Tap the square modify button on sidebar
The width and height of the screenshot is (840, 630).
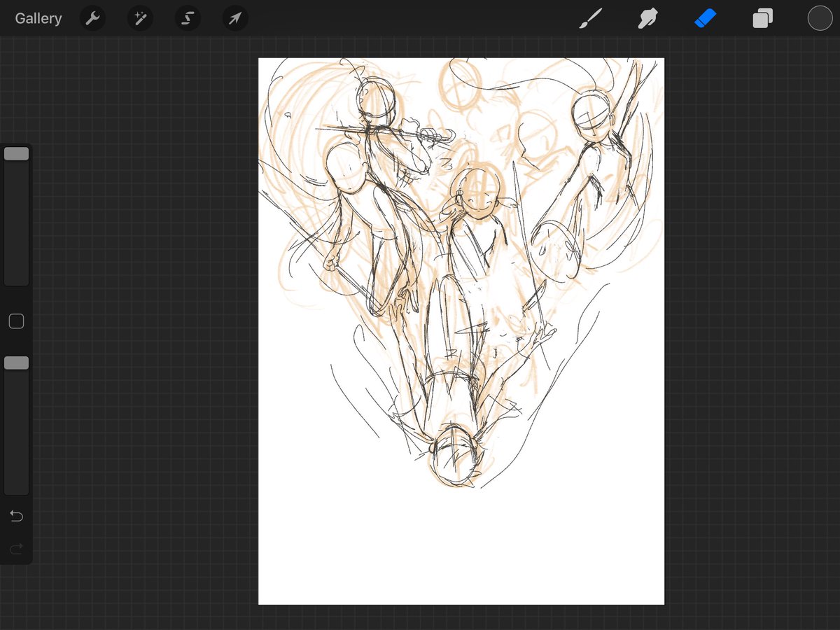pos(16,321)
